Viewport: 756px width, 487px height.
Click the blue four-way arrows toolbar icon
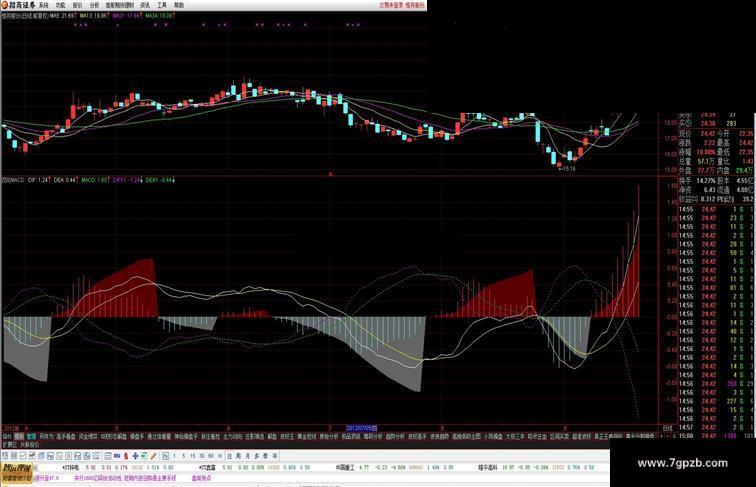click(x=135, y=456)
